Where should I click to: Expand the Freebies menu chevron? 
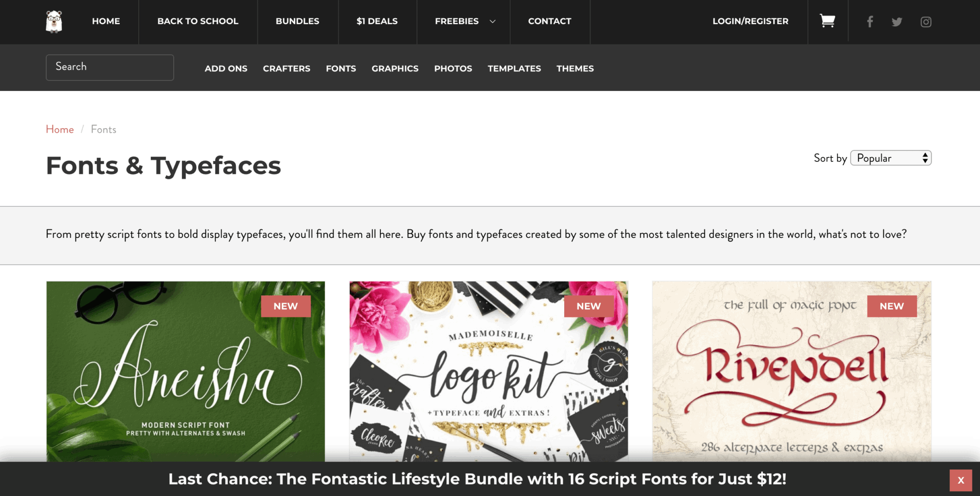[492, 22]
